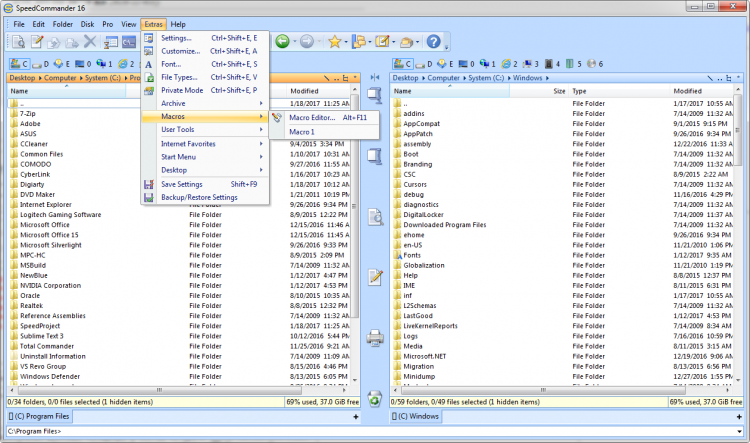Expand the Archive submenu
This screenshot has width=750, height=443.
coord(205,103)
